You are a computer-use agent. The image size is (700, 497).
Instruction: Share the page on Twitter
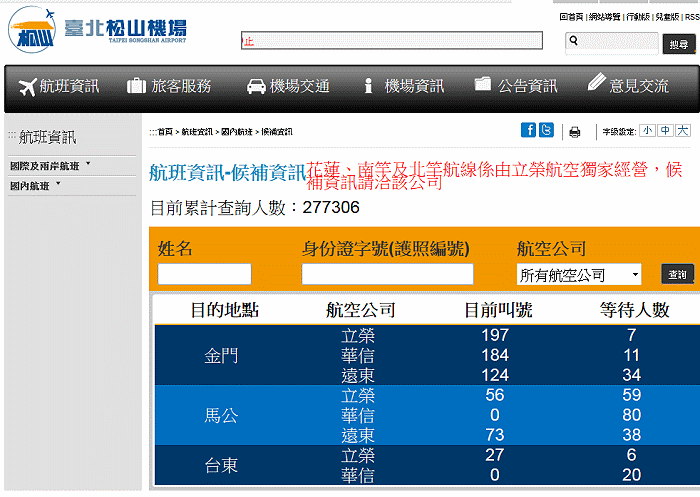click(546, 130)
